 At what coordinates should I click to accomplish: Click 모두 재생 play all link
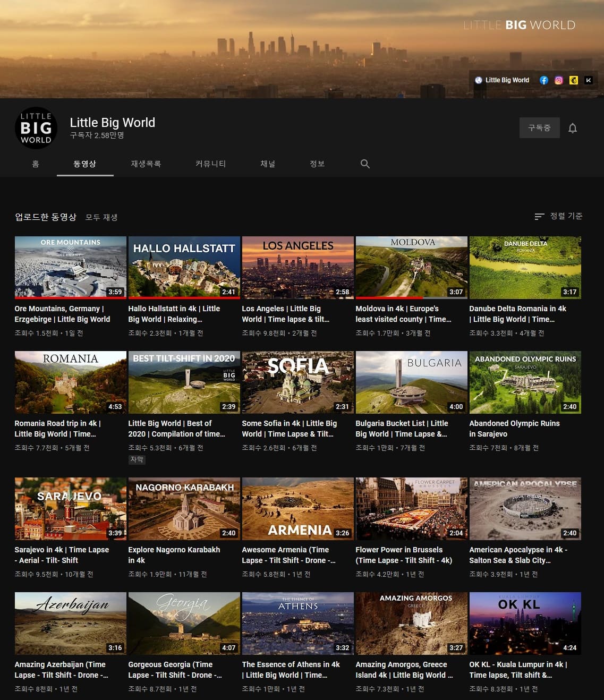pos(101,217)
